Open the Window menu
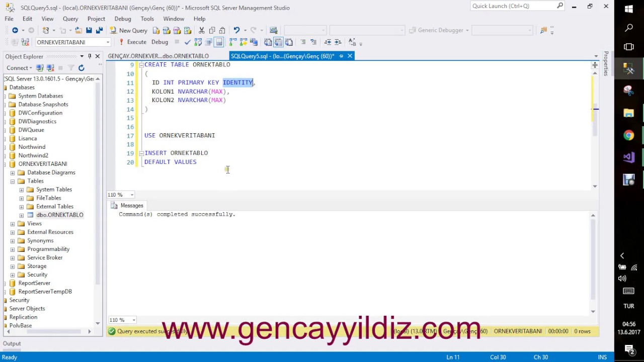644x362 pixels. 174,19
